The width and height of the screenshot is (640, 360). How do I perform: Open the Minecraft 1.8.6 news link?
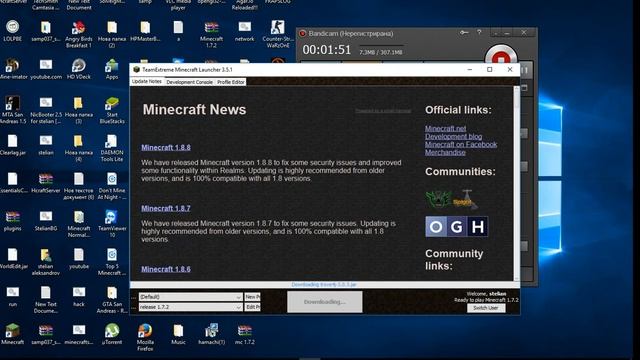pyautogui.click(x=166, y=269)
